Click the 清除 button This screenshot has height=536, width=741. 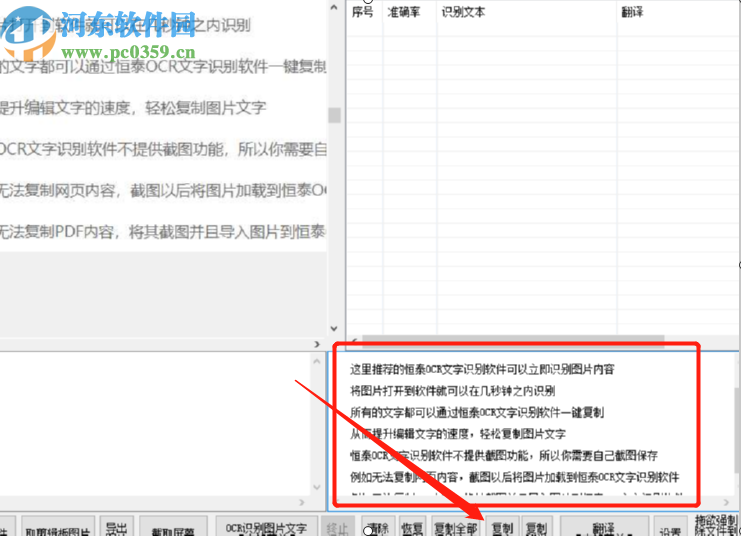379,528
